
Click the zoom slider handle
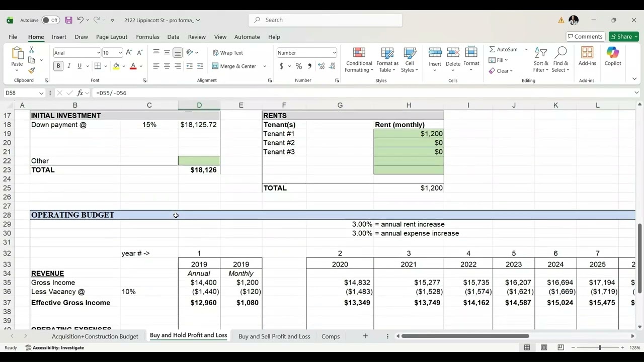pos(599,347)
